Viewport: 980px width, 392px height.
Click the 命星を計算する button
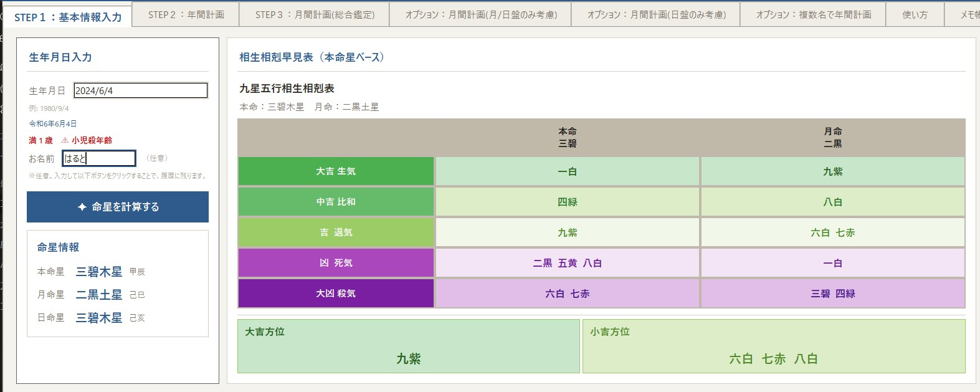(118, 207)
